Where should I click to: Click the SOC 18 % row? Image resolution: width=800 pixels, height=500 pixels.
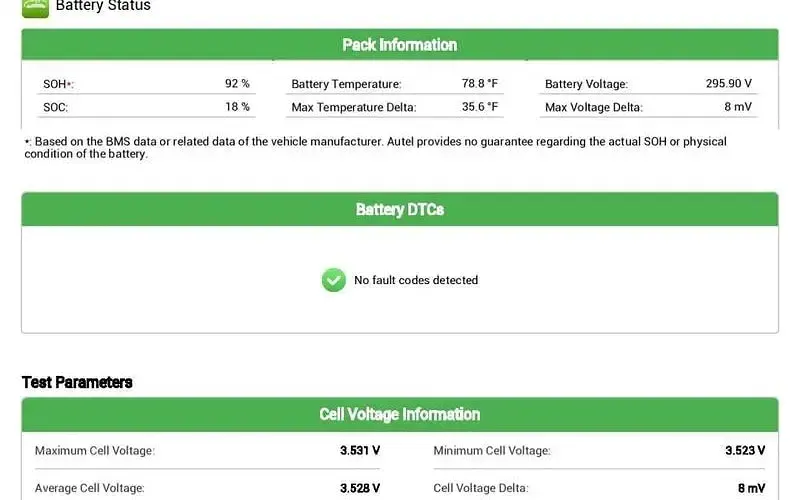(x=146, y=107)
